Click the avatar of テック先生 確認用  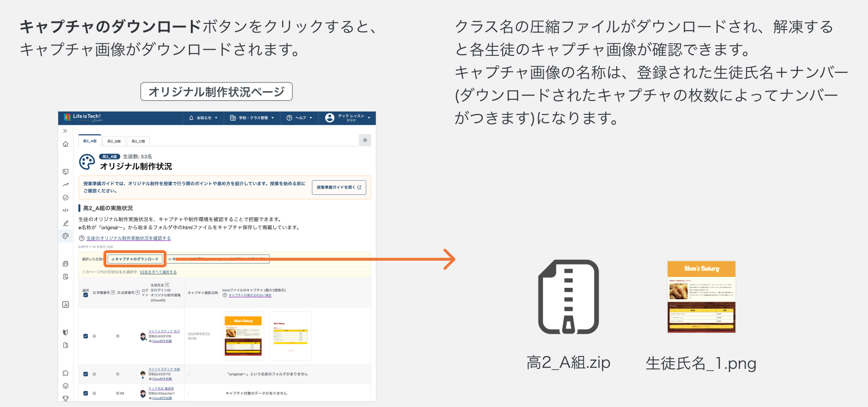coord(143,394)
